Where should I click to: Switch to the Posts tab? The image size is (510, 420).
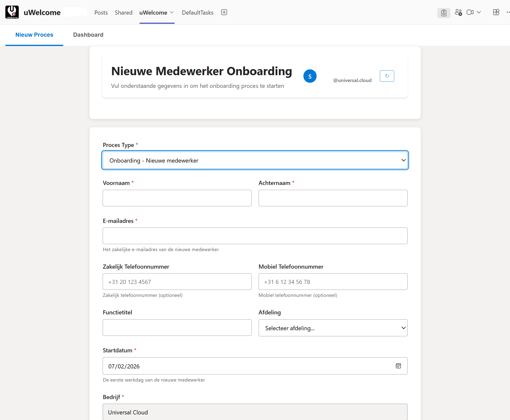(x=101, y=12)
